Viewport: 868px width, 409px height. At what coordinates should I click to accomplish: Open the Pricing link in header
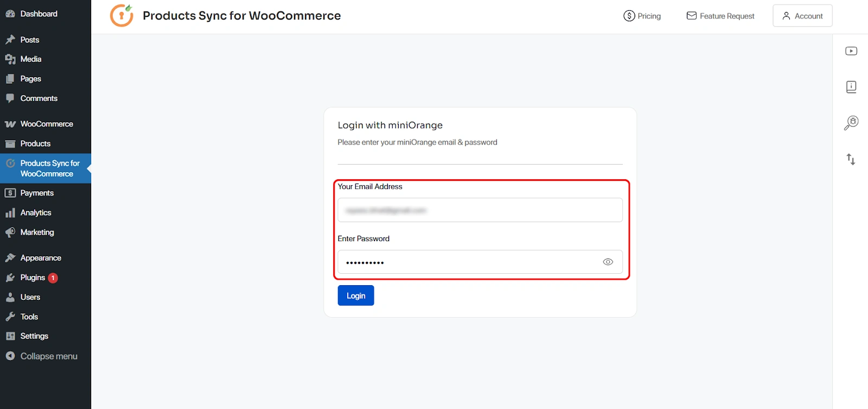pos(642,16)
